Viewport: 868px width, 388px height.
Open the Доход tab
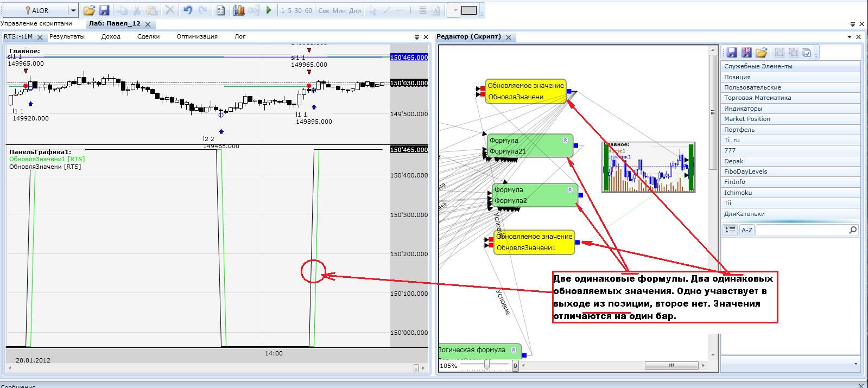coord(111,36)
